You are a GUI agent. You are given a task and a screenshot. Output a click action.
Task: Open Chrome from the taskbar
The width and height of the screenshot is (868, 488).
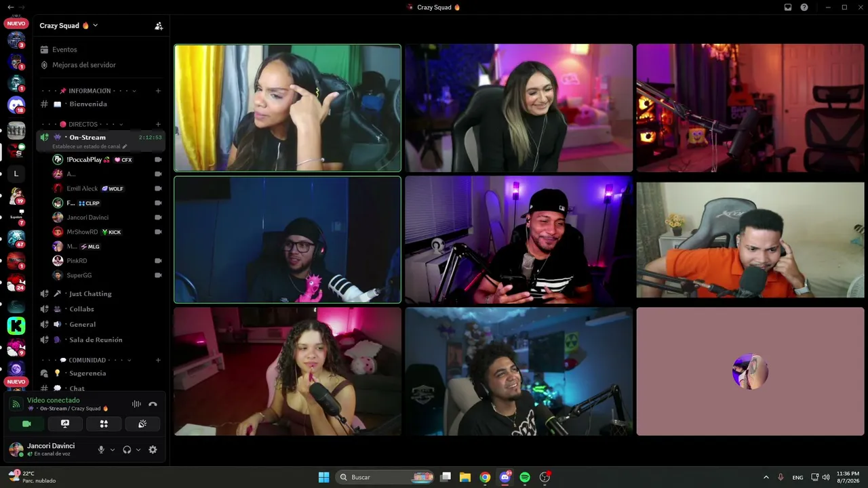point(485,477)
